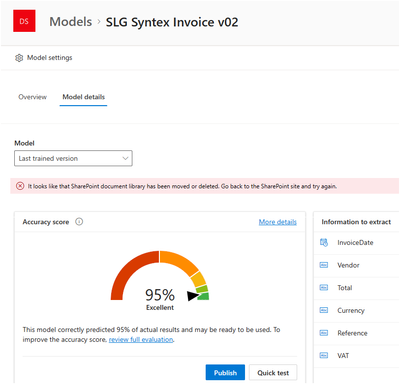Screen dimensions: 400x384
Task: Switch to the Overview tab
Action: (32, 97)
